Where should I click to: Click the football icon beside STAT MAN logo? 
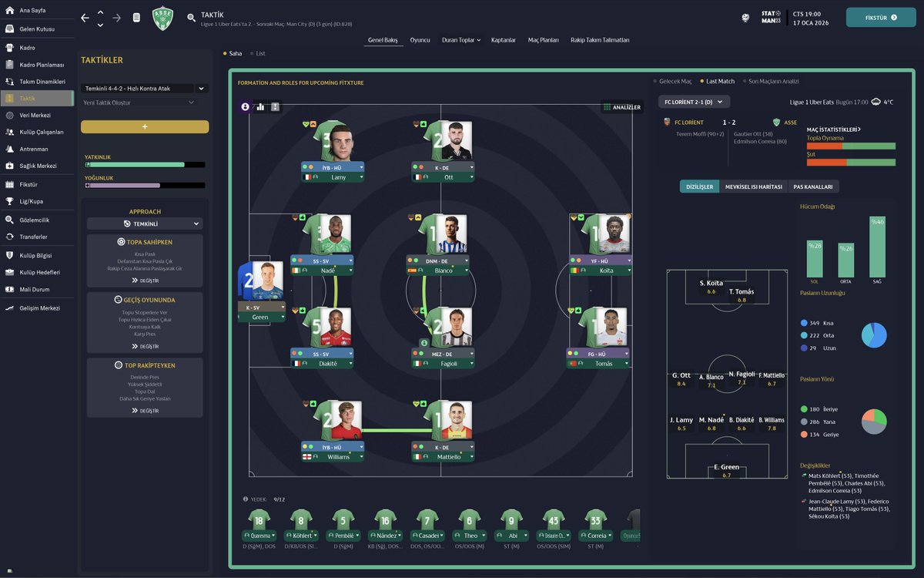[x=745, y=17]
